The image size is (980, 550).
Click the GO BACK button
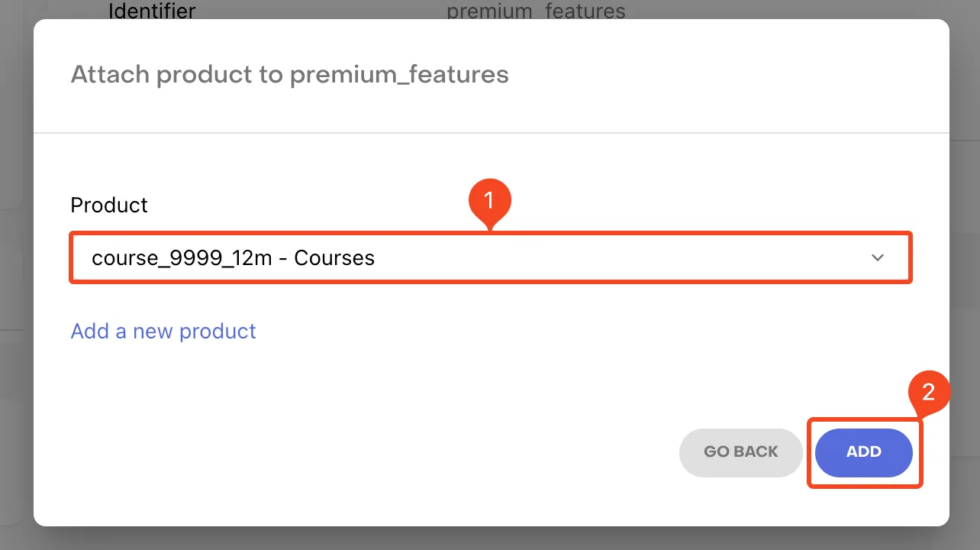(740, 451)
